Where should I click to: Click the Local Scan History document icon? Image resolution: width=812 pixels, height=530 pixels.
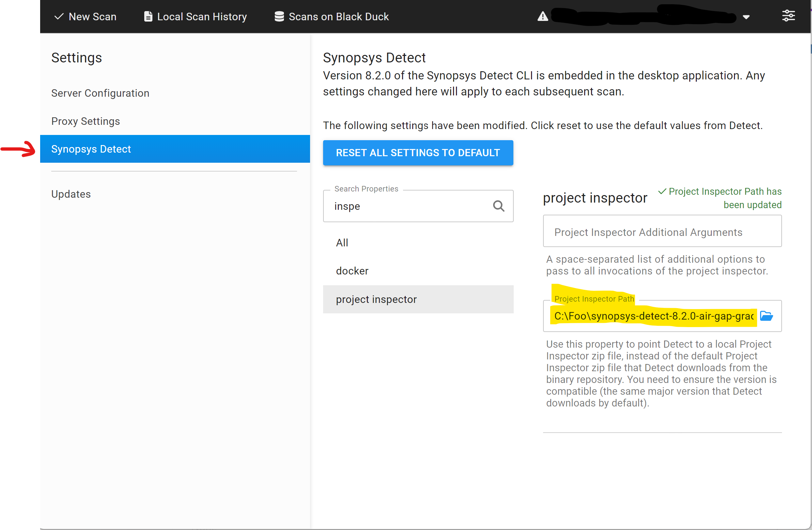(148, 16)
